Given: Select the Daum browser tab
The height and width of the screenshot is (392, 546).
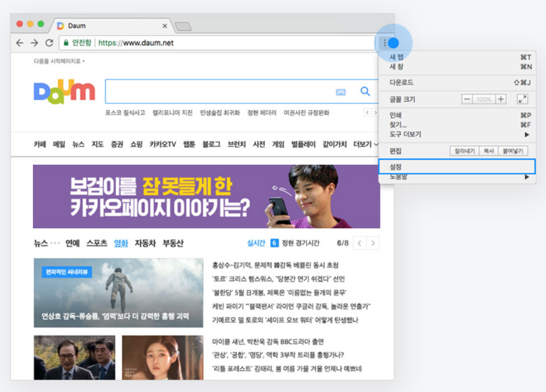Looking at the screenshot, I should coord(111,26).
